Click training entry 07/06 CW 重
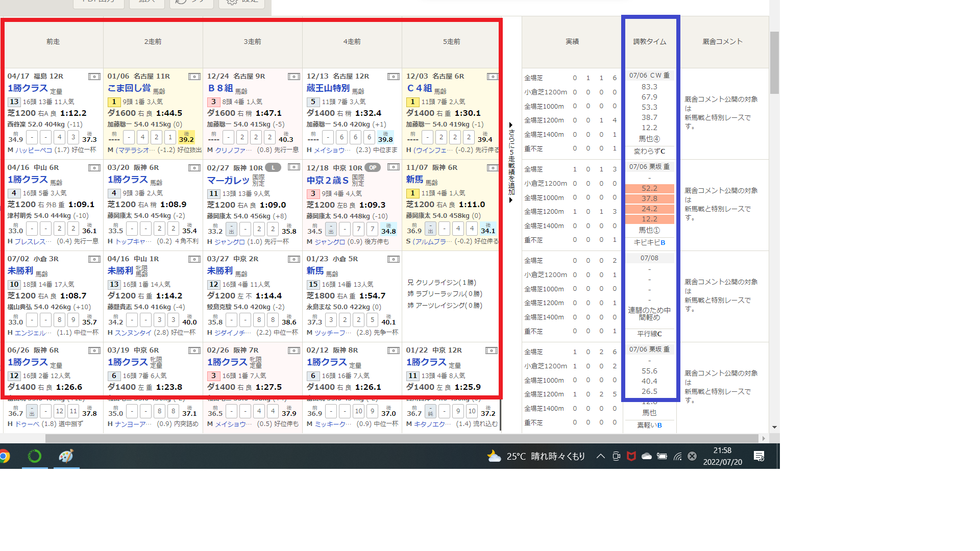980x551 pixels. (650, 76)
